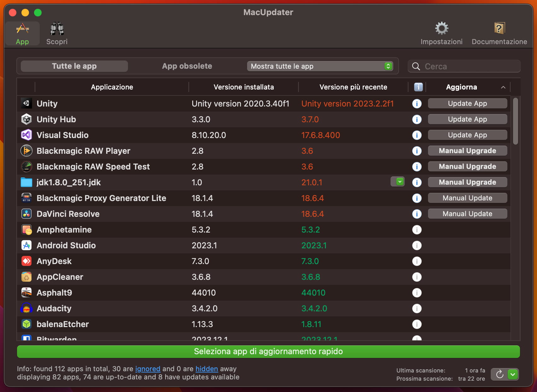Viewport: 537px width, 392px height.
Task: Open info for Blackmagic RAW Player
Action: click(417, 151)
